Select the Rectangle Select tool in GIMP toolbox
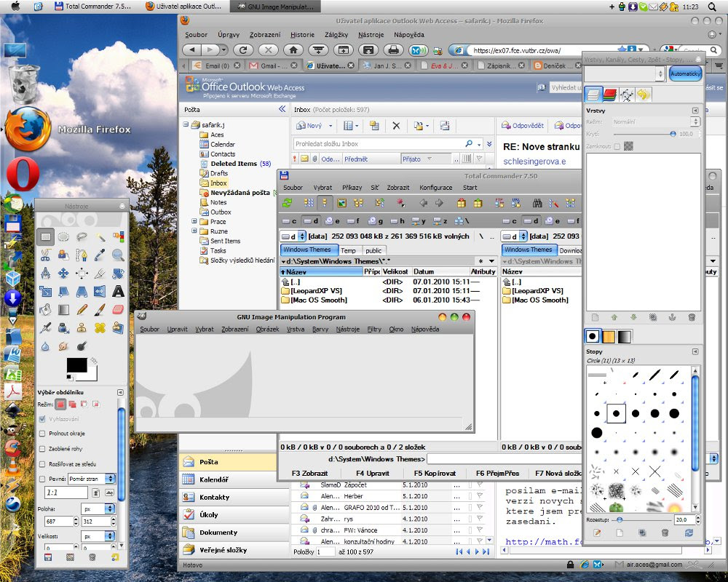This screenshot has width=728, height=582. pyautogui.click(x=45, y=237)
